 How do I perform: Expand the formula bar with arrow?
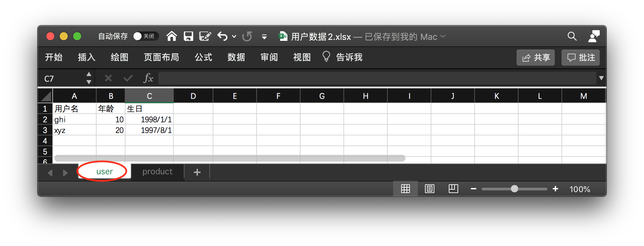601,78
